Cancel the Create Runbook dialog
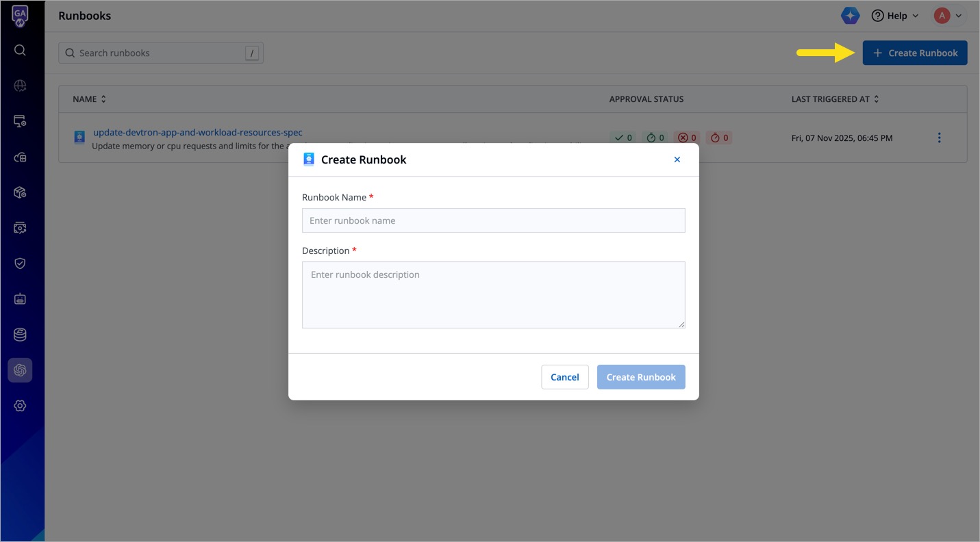The width and height of the screenshot is (980, 542). tap(564, 376)
